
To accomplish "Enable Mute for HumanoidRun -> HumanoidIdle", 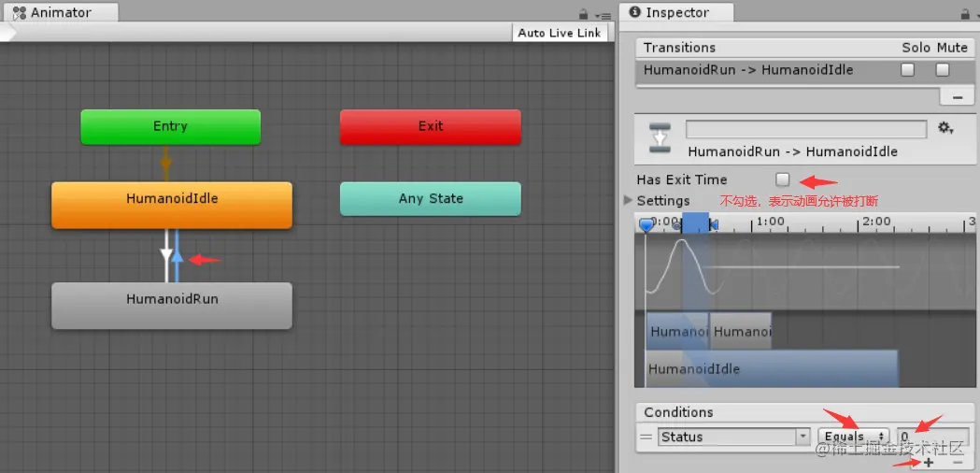I will tap(943, 70).
